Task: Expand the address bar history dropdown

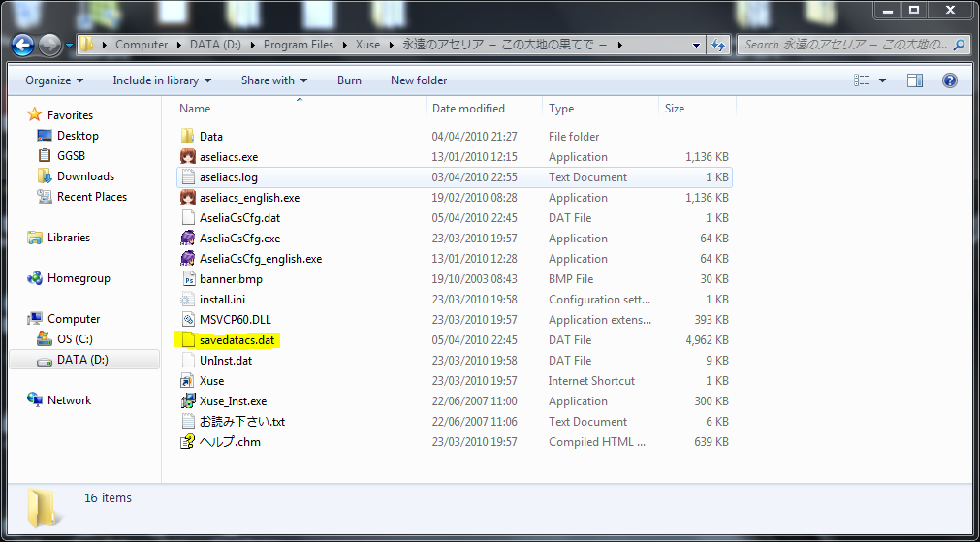Action: [696, 45]
